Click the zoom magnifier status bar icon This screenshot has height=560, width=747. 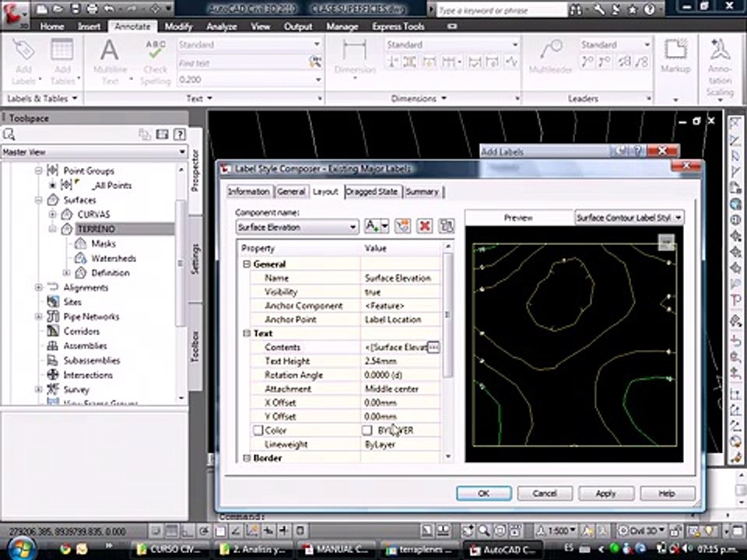coord(484,530)
